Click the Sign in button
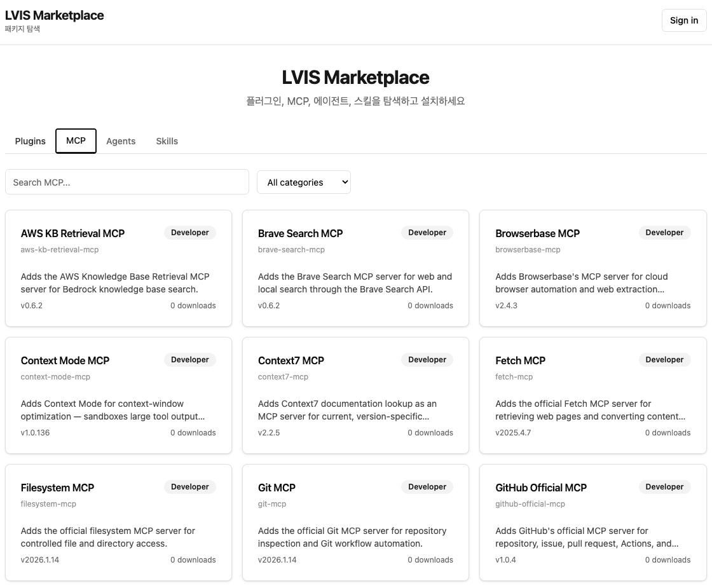The height and width of the screenshot is (588, 712). [x=684, y=20]
